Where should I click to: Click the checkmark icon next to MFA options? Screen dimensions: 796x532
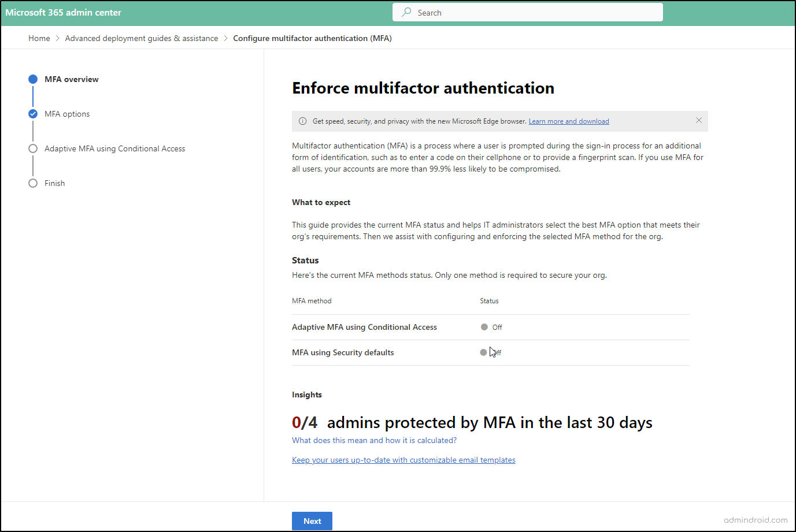pyautogui.click(x=33, y=114)
